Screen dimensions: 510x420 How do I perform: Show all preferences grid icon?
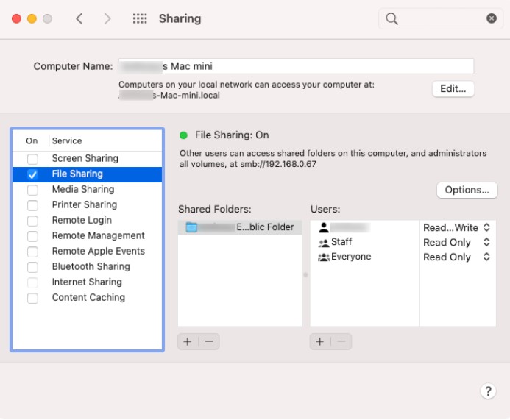pos(140,18)
